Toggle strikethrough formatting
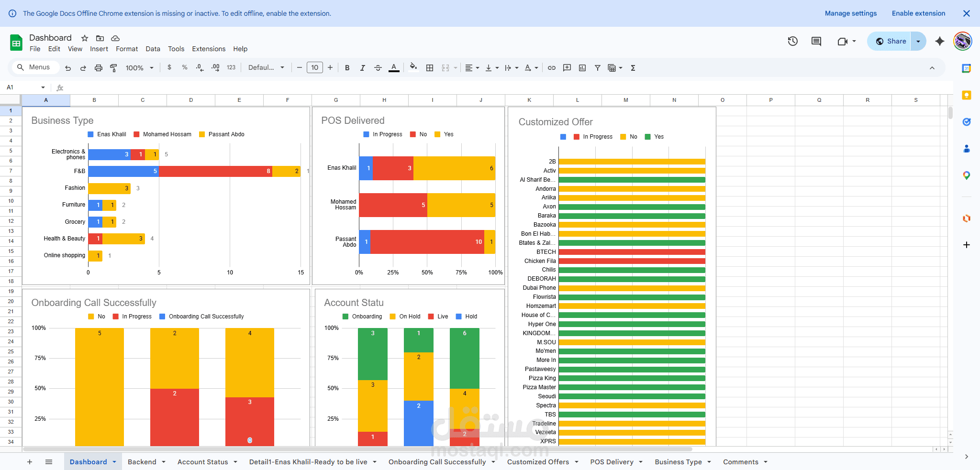The image size is (980, 470). [378, 68]
